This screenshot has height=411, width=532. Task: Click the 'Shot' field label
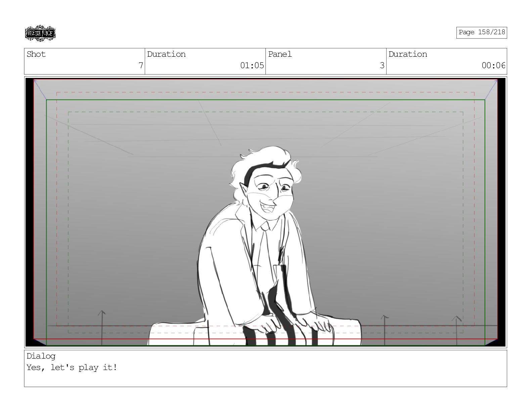(x=36, y=54)
